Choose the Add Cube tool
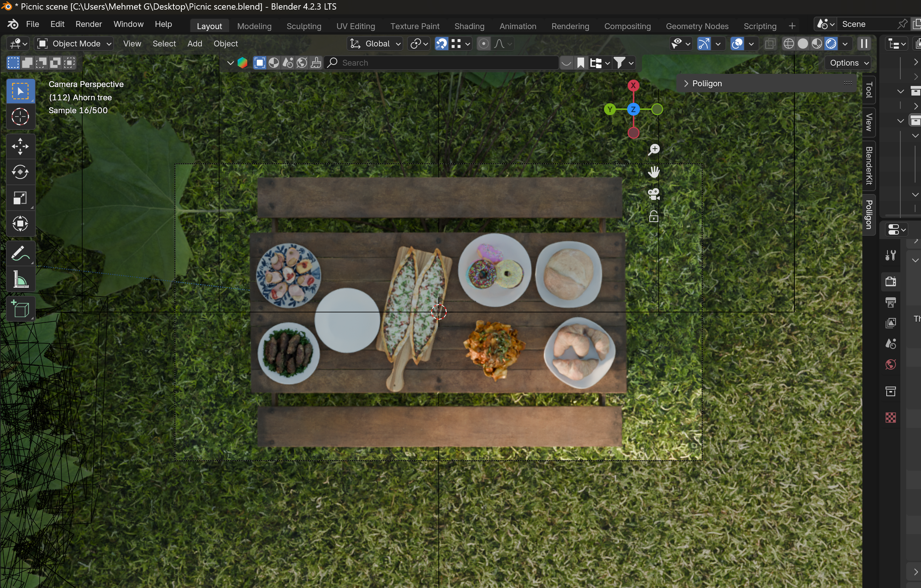The width and height of the screenshot is (921, 588). tap(20, 309)
